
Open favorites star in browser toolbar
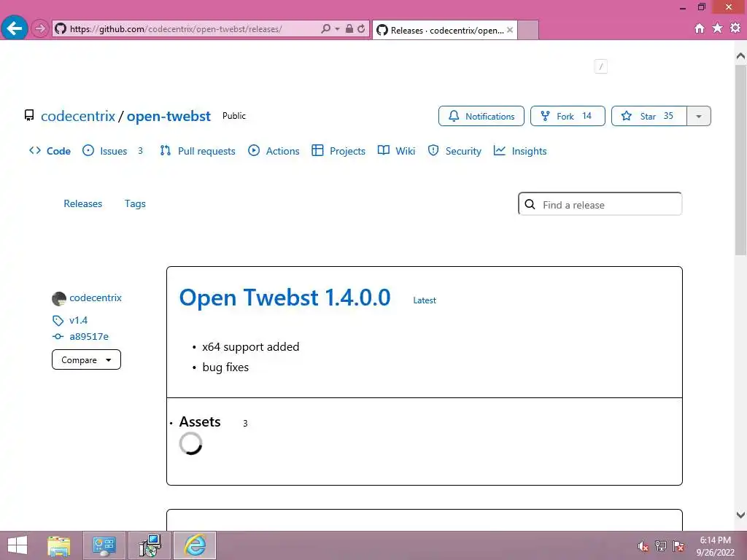click(x=718, y=28)
